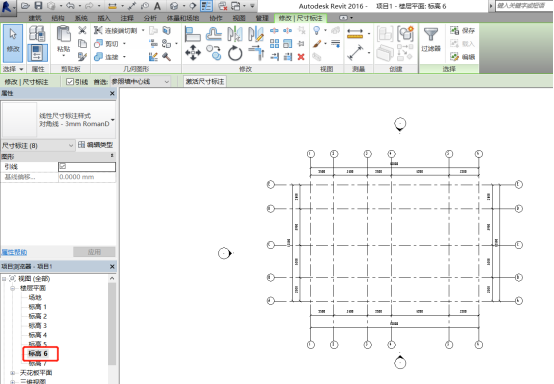This screenshot has height=384, width=554.
Task: Collapse the floor plans tree node
Action: [13, 288]
